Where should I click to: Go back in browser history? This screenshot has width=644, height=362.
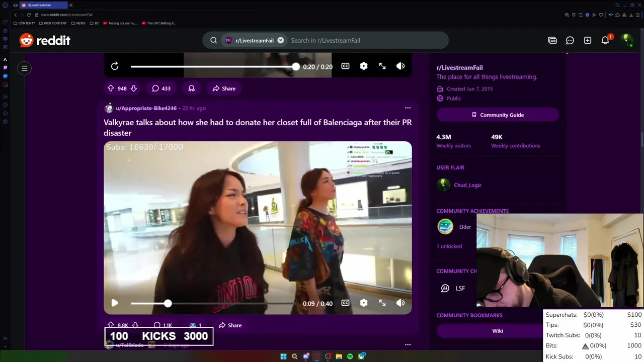pyautogui.click(x=16, y=15)
